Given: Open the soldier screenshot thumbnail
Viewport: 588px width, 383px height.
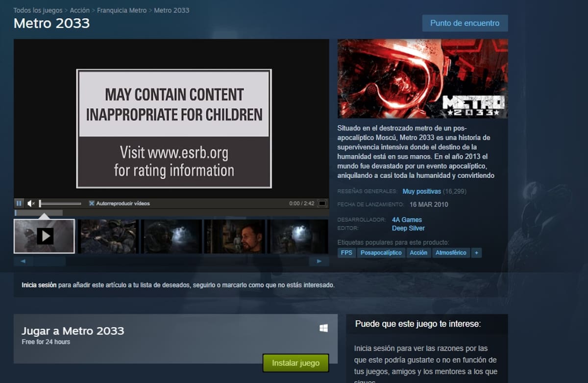Looking at the screenshot, I should pos(108,236).
